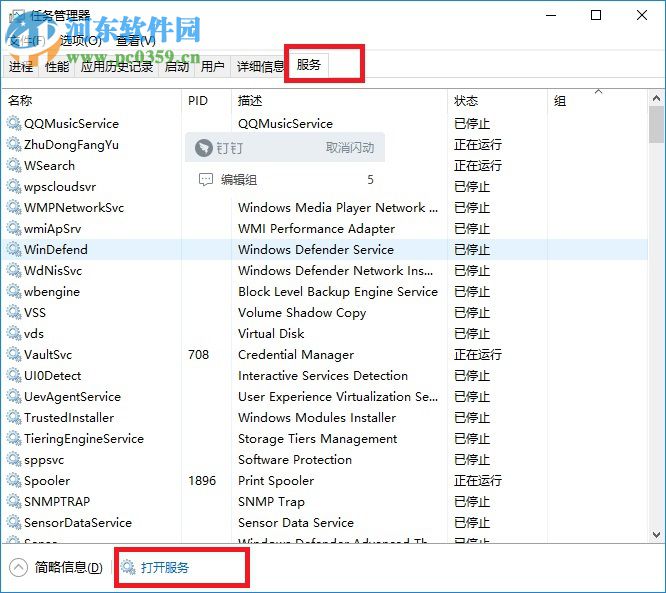Click the chat bubble icon beside 编辑组
This screenshot has width=666, height=593.
coord(206,180)
